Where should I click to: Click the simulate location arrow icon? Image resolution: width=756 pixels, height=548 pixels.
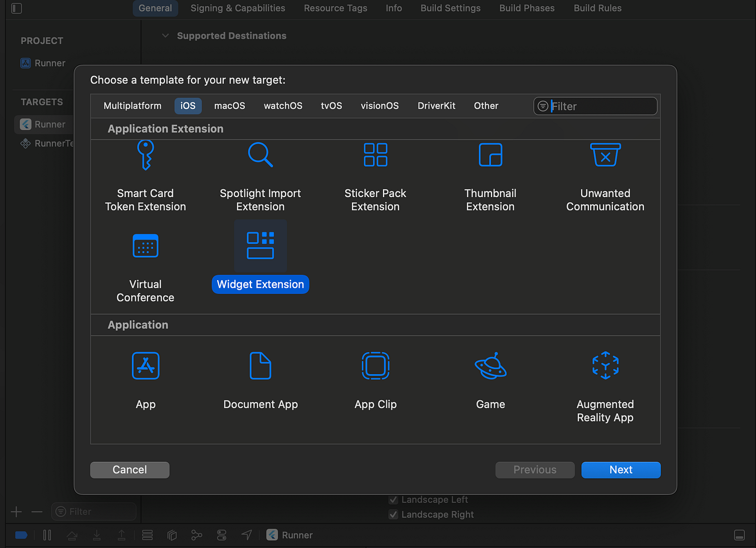(247, 535)
